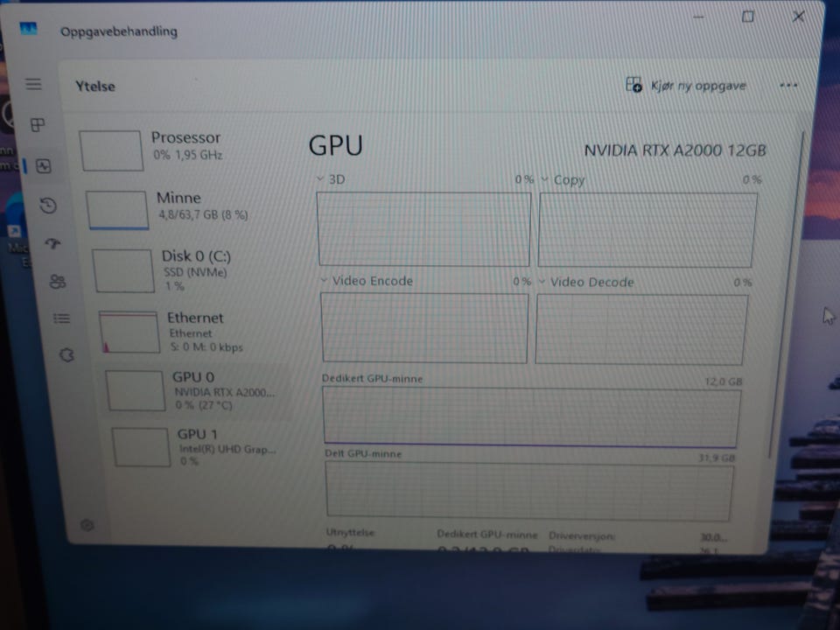Click the Ytelse page heading
840x630 pixels.
pos(94,87)
